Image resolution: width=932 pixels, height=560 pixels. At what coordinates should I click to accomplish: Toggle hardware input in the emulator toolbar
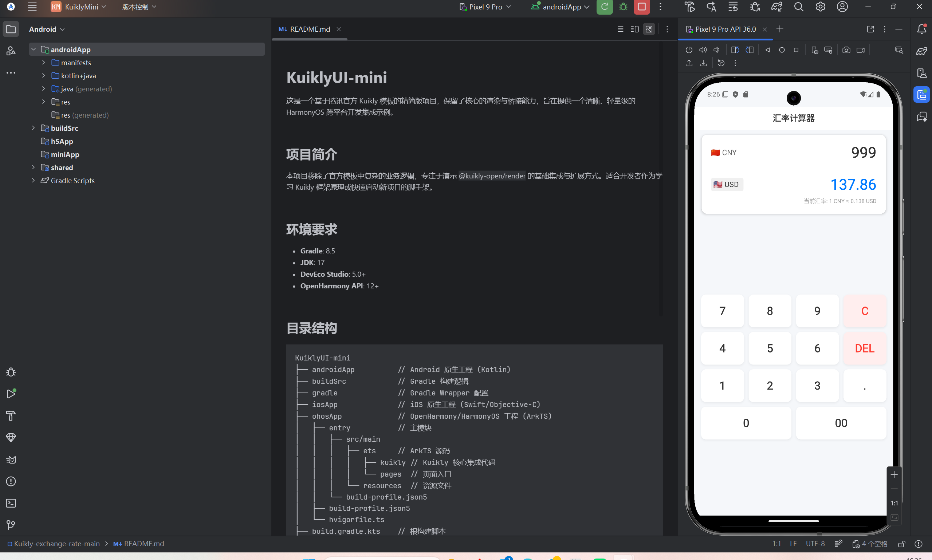pos(828,50)
